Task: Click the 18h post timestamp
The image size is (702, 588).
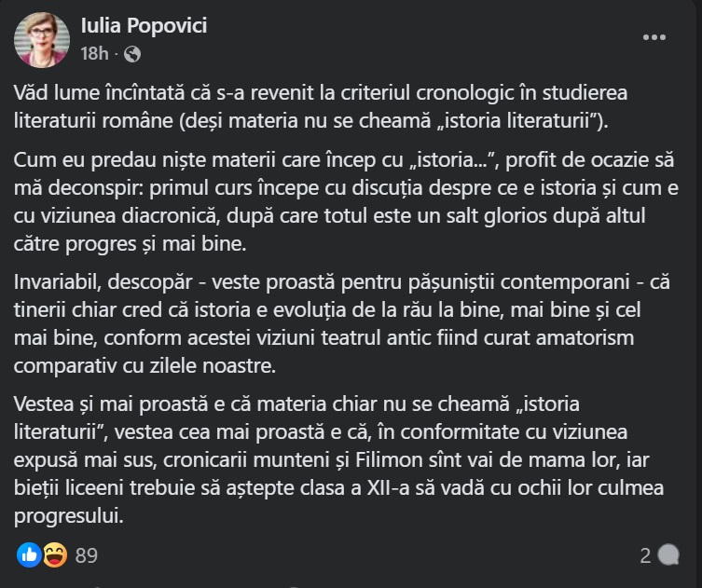Action: tap(96, 54)
